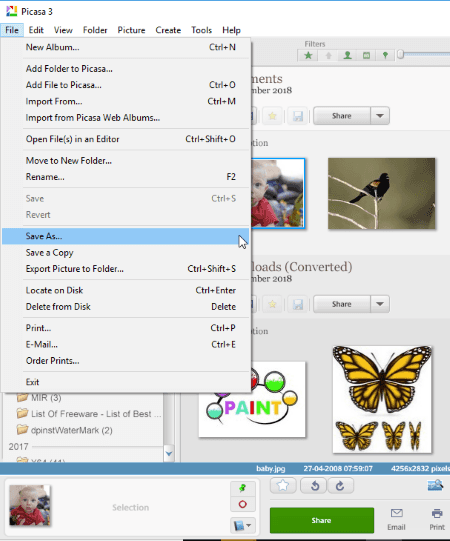Choose New Album… from File menu
Viewport: 450px width, 541px height.
(126, 47)
